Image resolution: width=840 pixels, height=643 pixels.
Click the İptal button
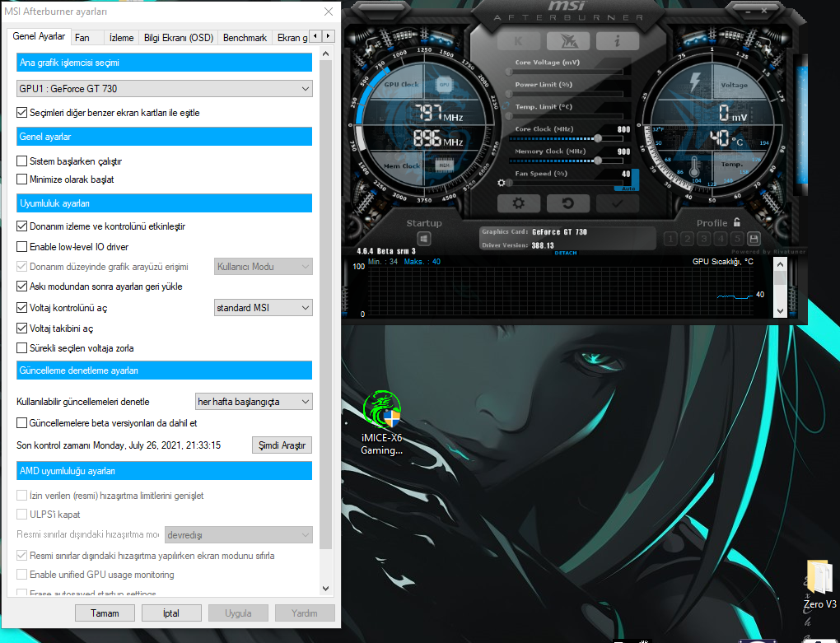171,613
